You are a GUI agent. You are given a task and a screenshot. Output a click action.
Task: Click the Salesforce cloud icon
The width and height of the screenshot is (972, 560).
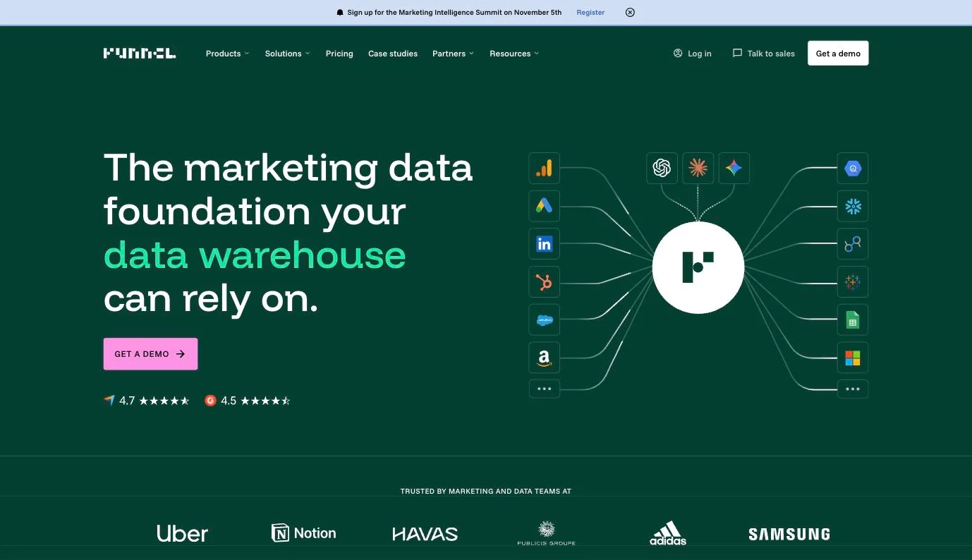click(544, 320)
